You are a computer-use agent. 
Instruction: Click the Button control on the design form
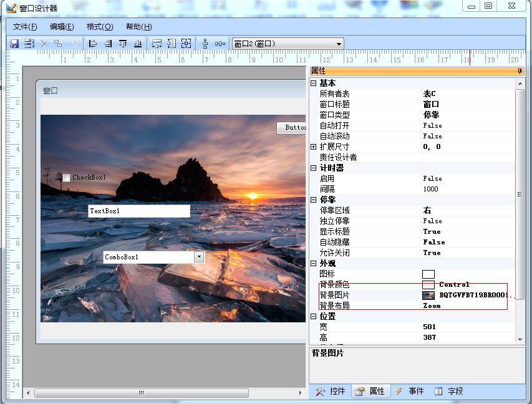tap(292, 128)
